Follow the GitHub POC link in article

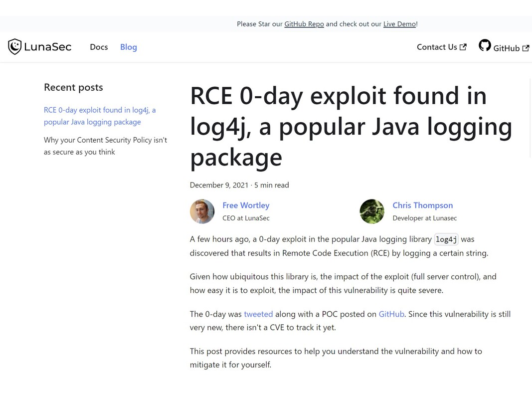[391, 314]
